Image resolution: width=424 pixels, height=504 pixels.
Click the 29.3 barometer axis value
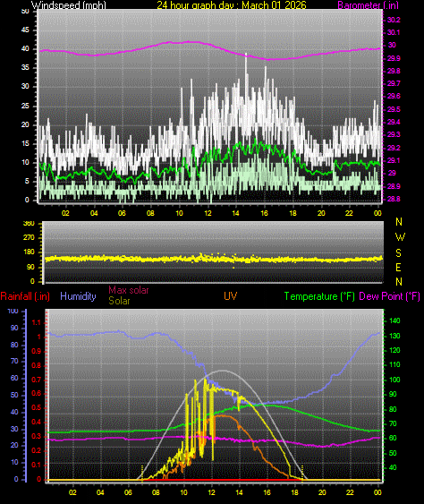[x=394, y=134]
